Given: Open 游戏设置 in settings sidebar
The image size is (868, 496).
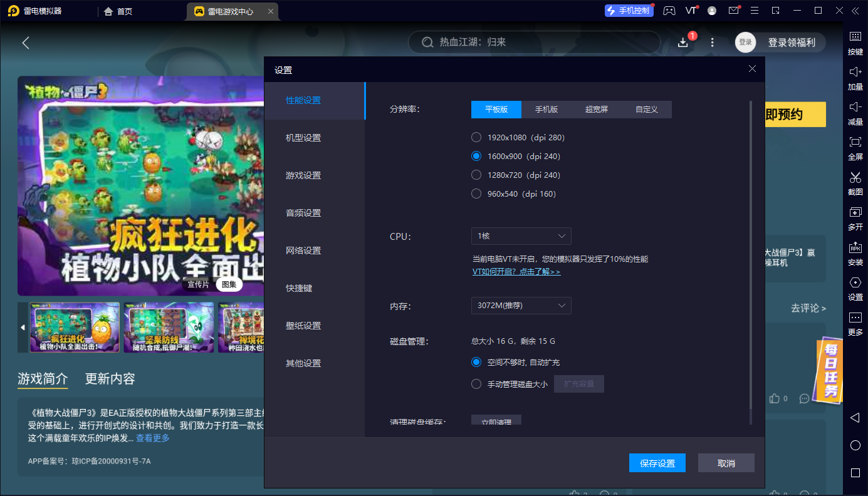Looking at the screenshot, I should pos(303,175).
